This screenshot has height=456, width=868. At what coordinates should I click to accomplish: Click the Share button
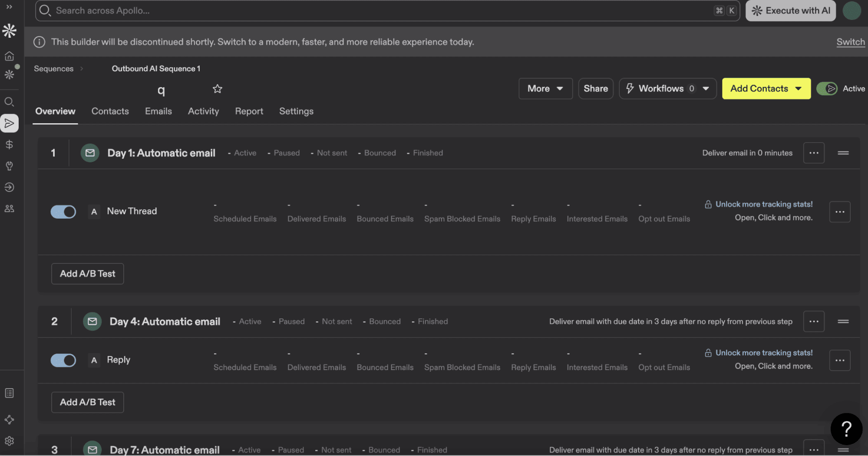click(595, 89)
